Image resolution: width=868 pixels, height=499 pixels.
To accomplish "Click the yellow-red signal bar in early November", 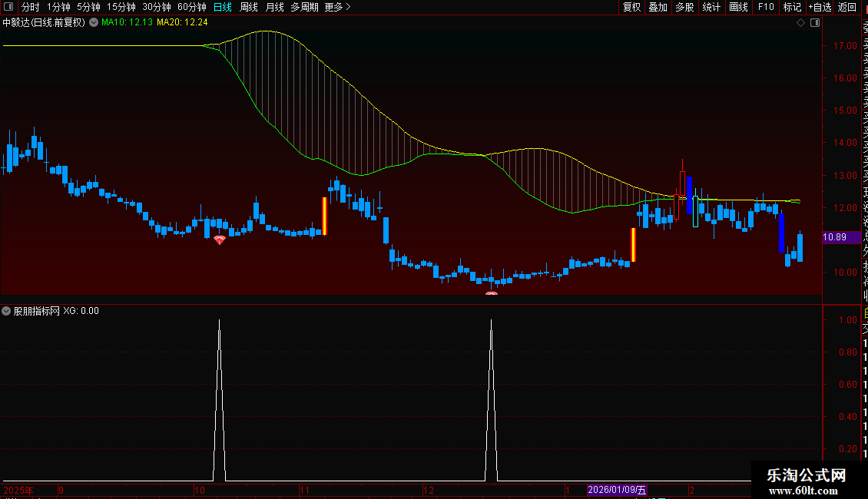I will pos(324,216).
